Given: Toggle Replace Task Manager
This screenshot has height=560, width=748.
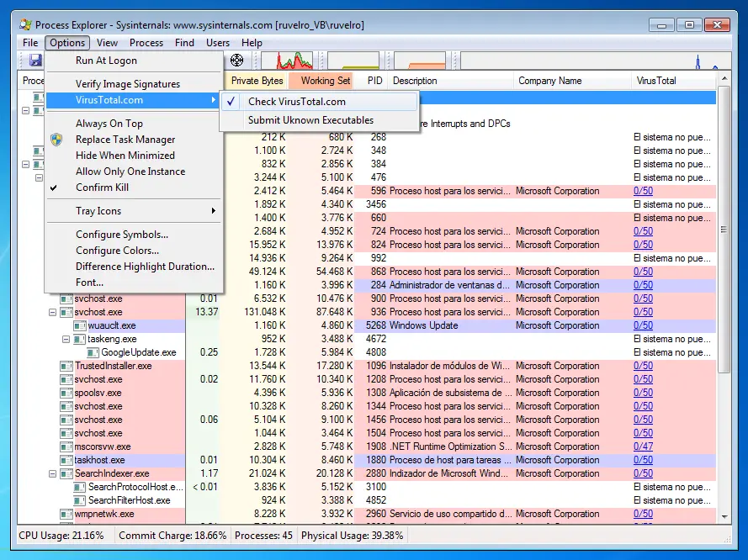Looking at the screenshot, I should 134,140.
